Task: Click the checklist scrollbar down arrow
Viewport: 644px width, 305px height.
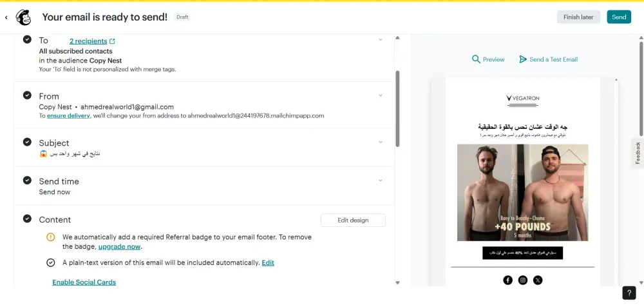Action: coord(397,283)
